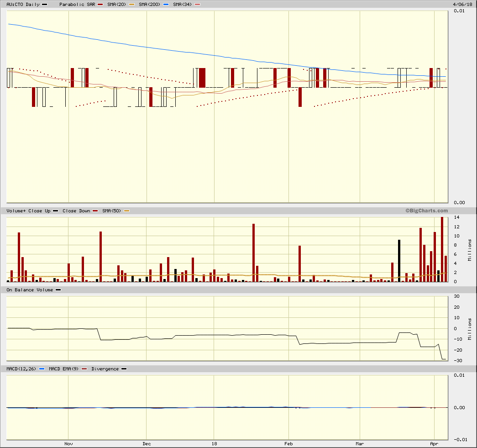Click the Close Down legend label
The height and width of the screenshot is (448, 477).
click(76, 211)
